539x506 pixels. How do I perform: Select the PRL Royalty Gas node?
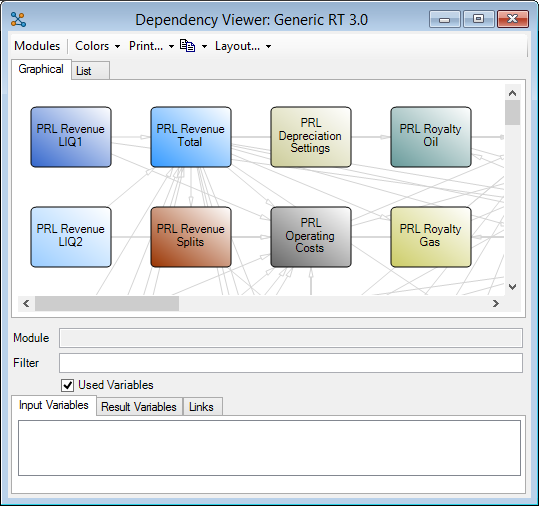click(x=431, y=237)
